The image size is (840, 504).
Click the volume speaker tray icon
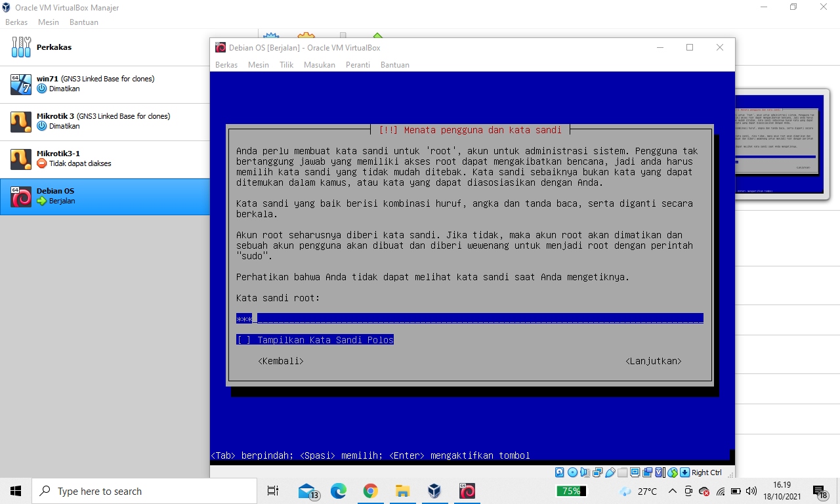[751, 491]
